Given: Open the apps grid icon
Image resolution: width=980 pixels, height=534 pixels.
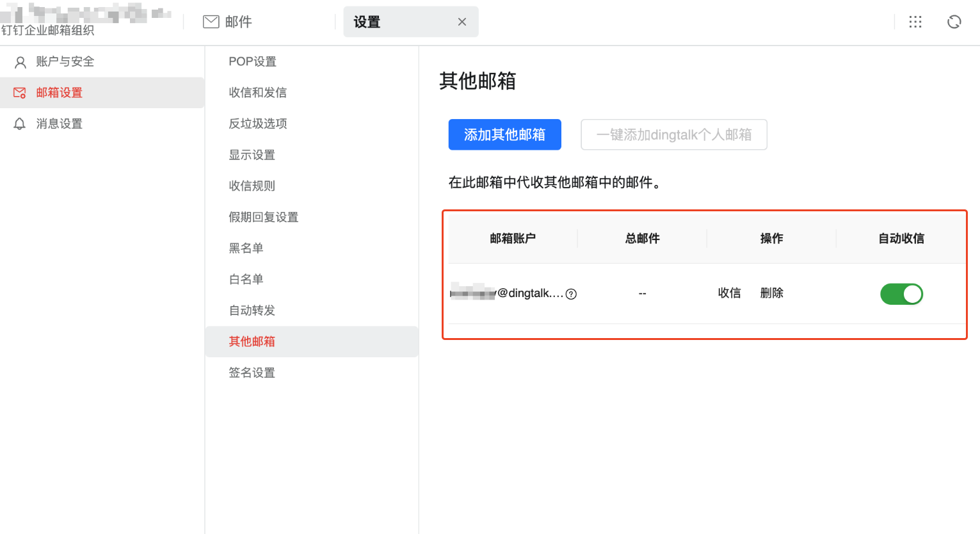Looking at the screenshot, I should (915, 22).
